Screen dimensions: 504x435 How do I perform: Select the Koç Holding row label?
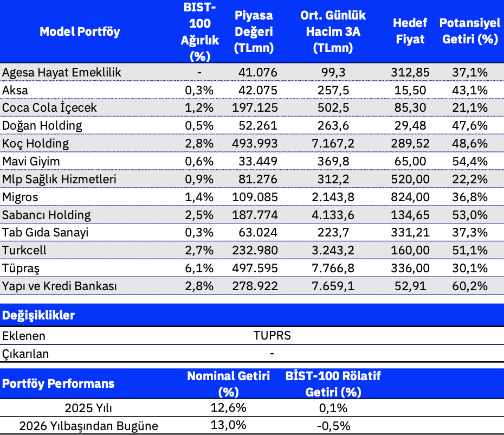[36, 144]
